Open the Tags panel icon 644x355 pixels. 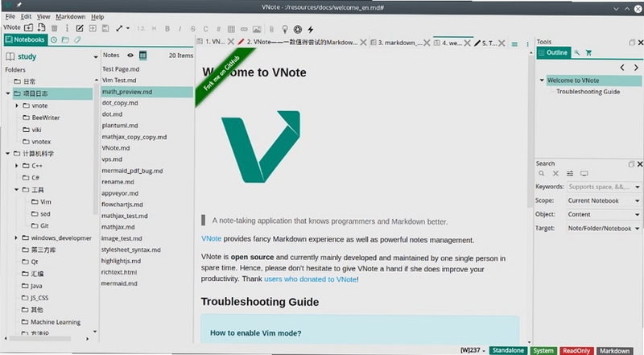[x=77, y=40]
